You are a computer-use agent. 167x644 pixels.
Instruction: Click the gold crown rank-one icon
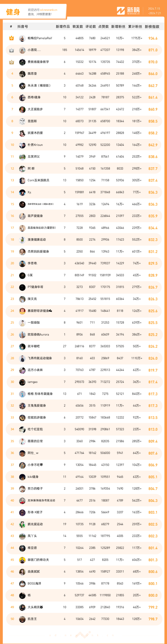point(11,38)
